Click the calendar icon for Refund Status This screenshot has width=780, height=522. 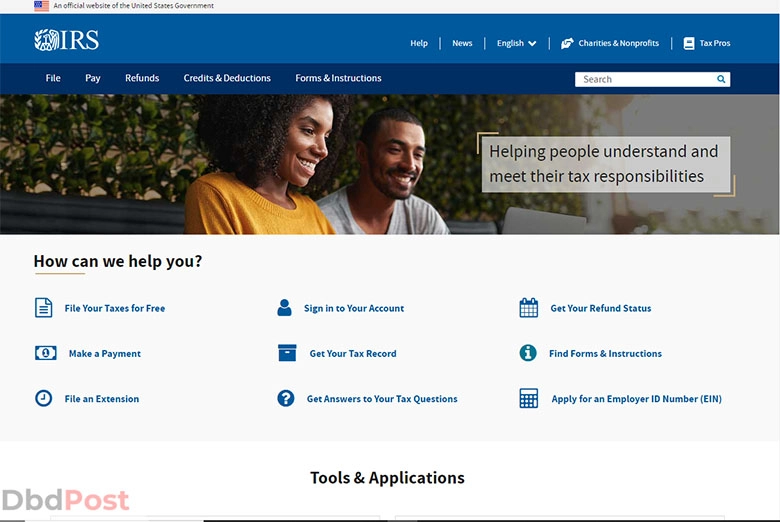(x=528, y=308)
